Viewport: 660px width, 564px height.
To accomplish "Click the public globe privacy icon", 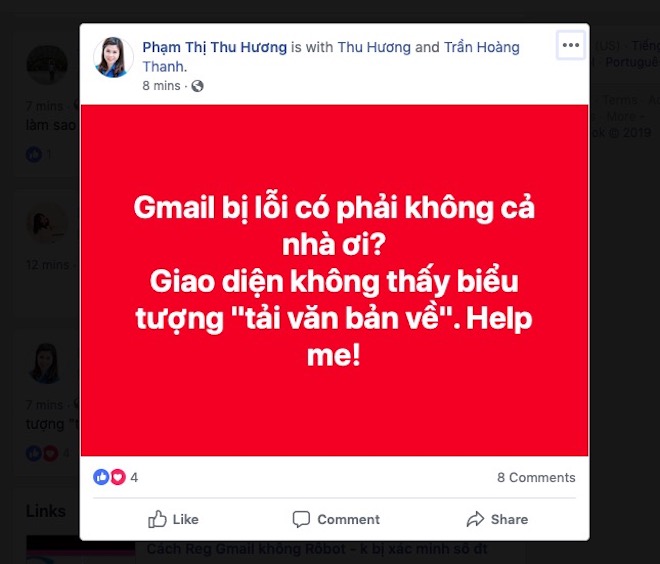I will [197, 86].
